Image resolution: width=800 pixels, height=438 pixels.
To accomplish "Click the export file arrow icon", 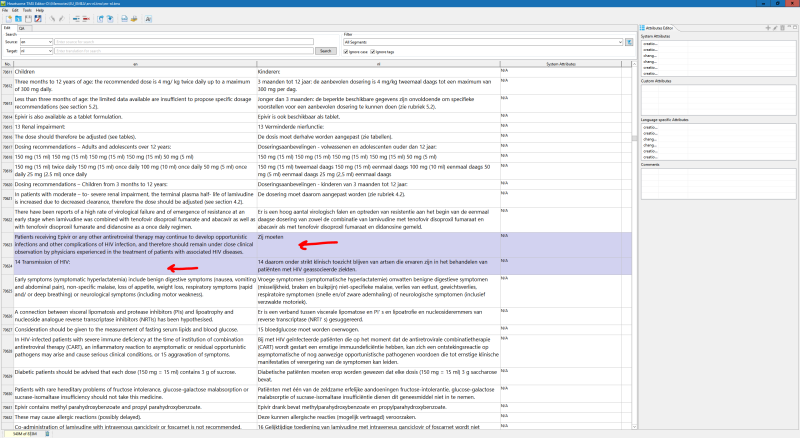I will click(x=110, y=19).
